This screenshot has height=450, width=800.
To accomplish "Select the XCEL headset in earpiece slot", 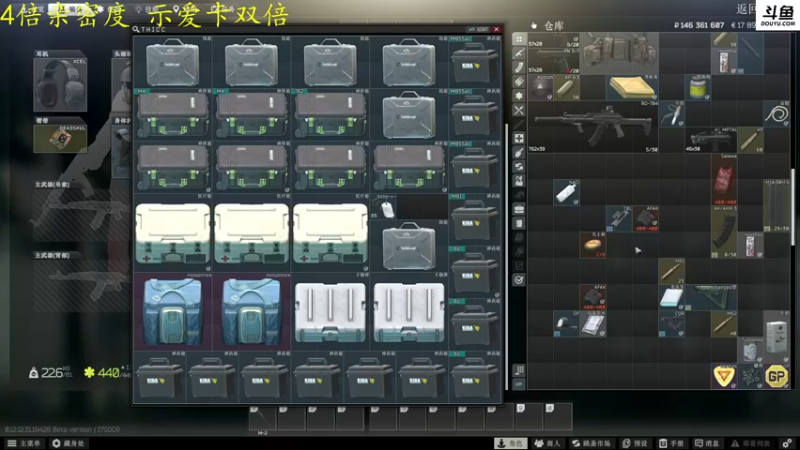I will click(x=60, y=85).
